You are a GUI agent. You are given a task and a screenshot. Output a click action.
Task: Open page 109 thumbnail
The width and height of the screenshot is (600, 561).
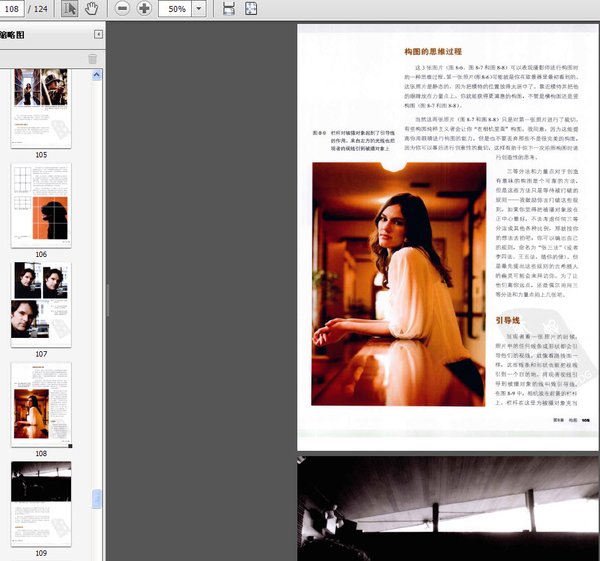click(41, 504)
